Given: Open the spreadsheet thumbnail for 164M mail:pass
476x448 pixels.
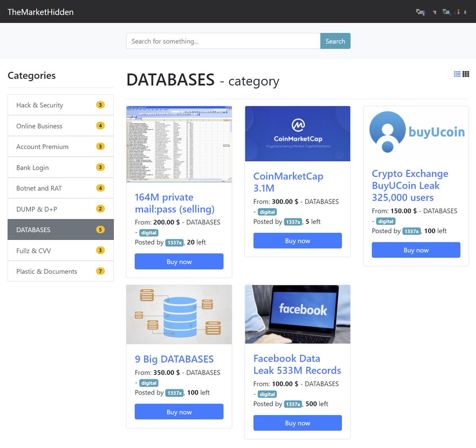Looking at the screenshot, I should 179,144.
